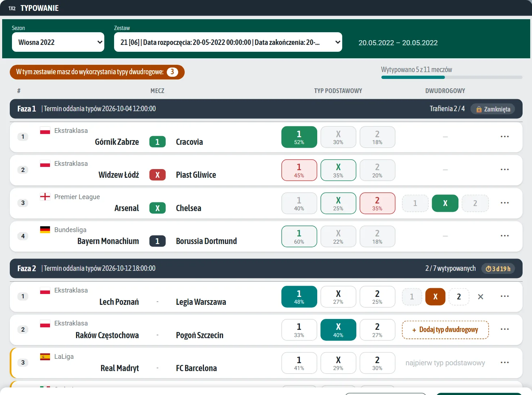The image size is (532, 395).
Task: Open more options for Raków Częstochowa match
Action: [504, 329]
